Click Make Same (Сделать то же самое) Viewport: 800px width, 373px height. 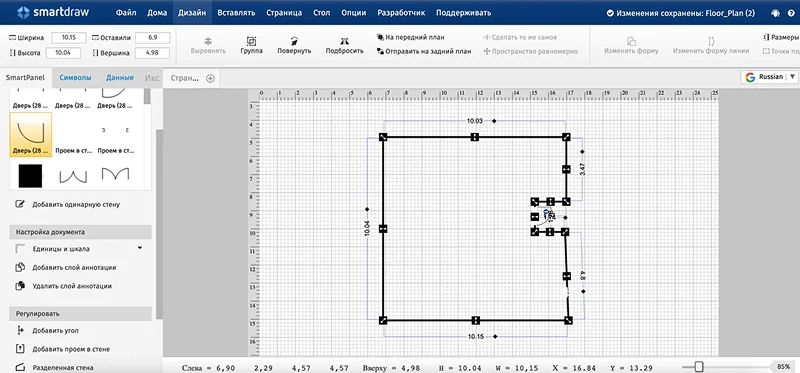tap(520, 37)
